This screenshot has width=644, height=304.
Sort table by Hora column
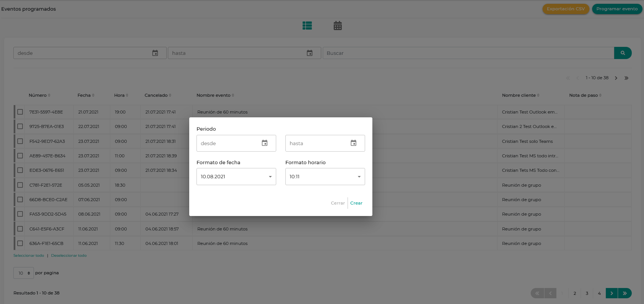(x=121, y=95)
